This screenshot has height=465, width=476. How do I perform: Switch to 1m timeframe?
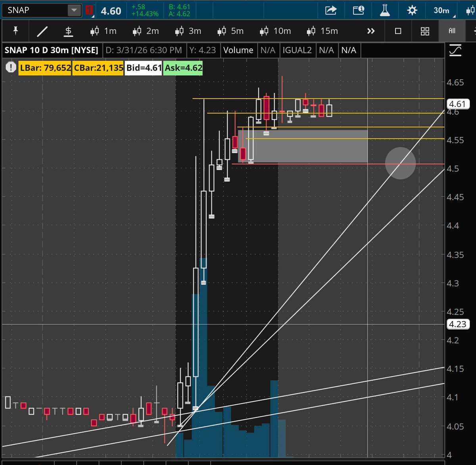(103, 31)
